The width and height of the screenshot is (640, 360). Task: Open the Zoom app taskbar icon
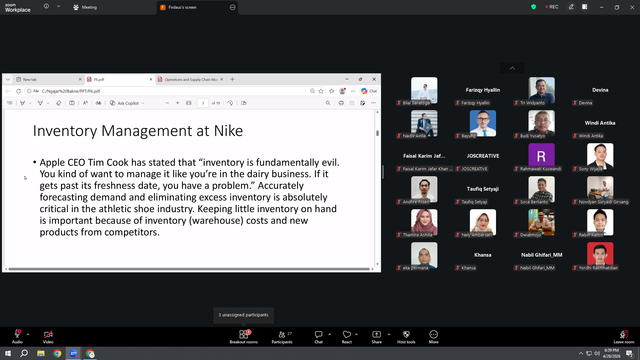click(73, 353)
